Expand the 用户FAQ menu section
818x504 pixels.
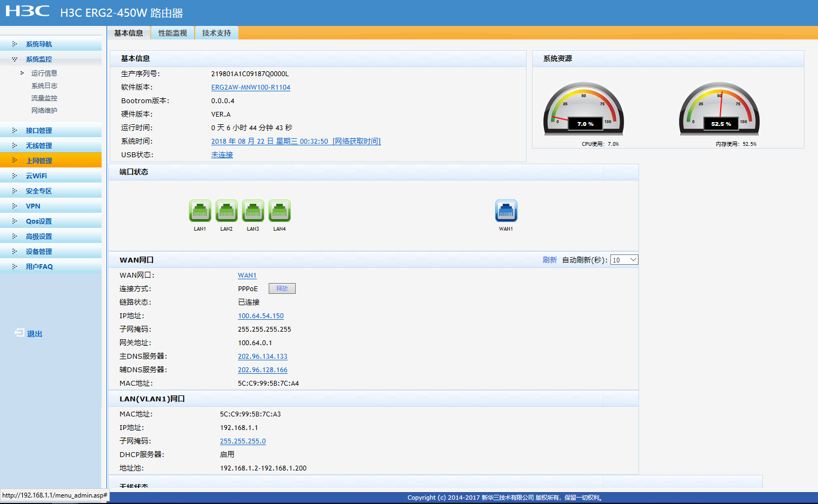tap(51, 266)
